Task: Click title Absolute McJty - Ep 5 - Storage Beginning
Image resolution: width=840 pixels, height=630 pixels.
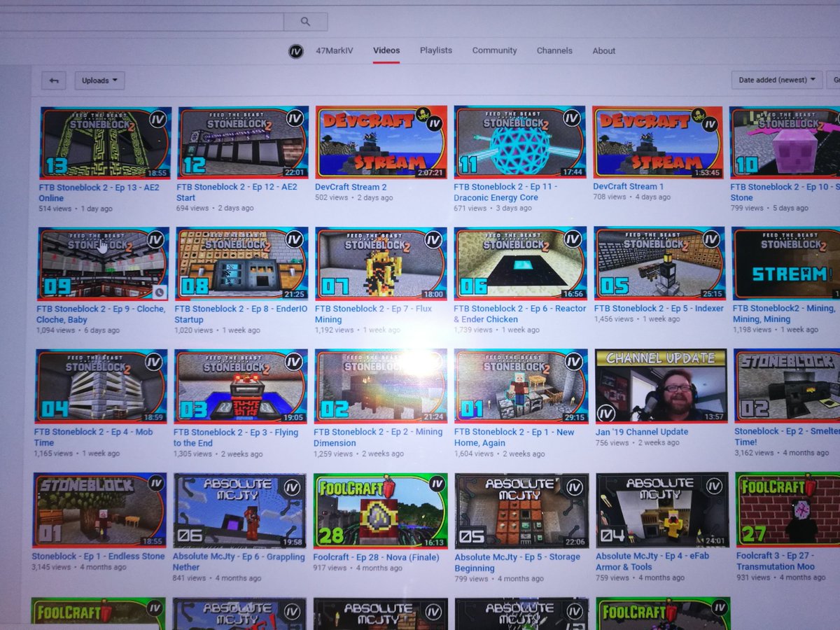Action: pyautogui.click(x=517, y=563)
